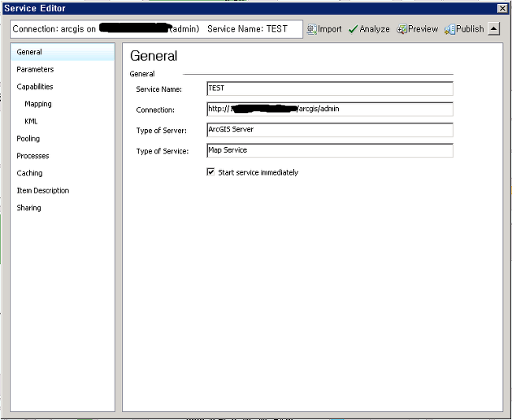Open the KML capability settings
Screen dimensions: 512x420
tap(31, 121)
